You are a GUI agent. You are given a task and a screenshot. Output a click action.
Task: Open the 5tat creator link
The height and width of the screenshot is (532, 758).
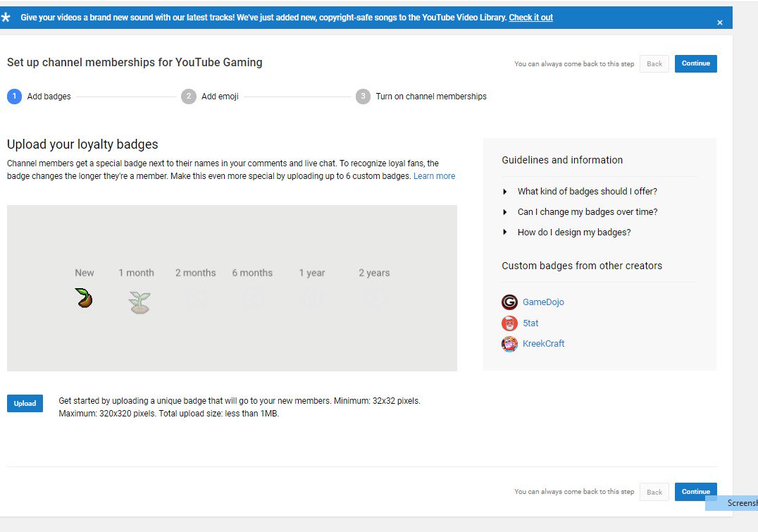coord(530,323)
